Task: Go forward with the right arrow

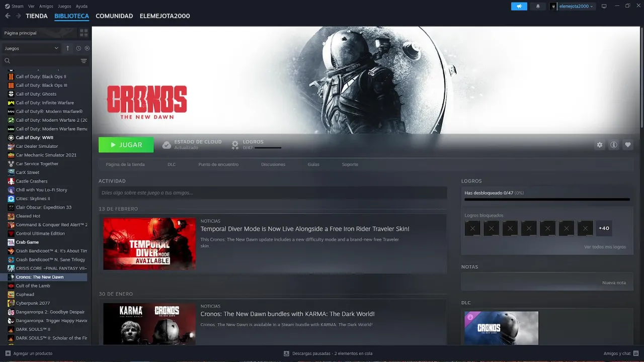Action: point(18,16)
